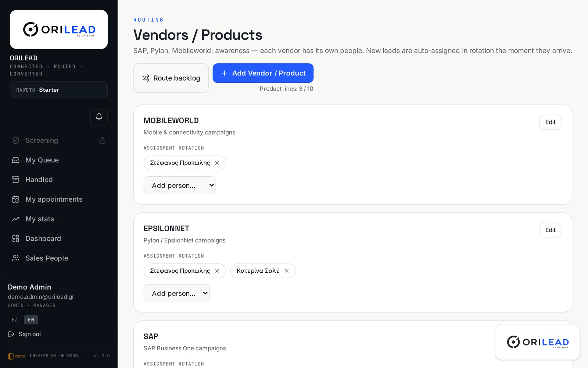
Task: Navigate to My appointments
Action: [59, 199]
